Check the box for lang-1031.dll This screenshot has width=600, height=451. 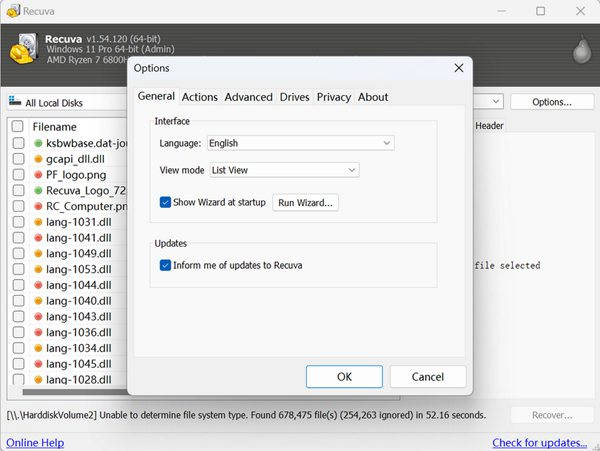point(17,222)
